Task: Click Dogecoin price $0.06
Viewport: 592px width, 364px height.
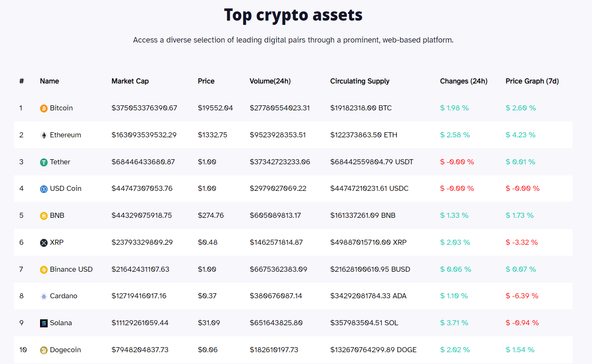Action: point(208,350)
